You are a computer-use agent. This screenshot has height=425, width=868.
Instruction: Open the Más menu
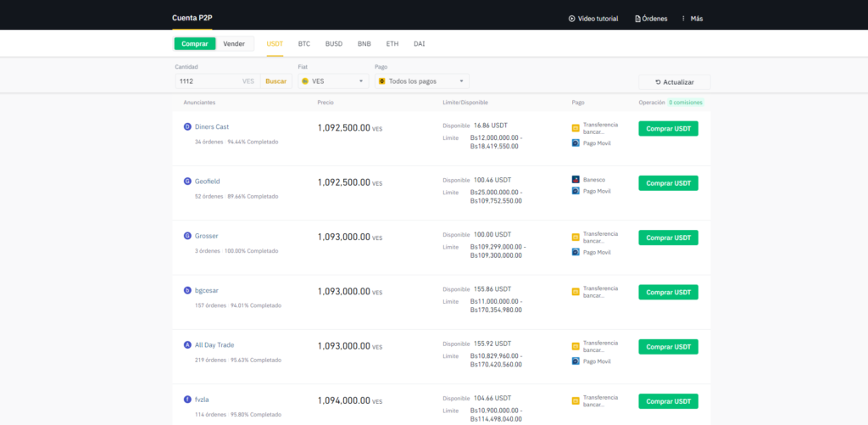click(x=693, y=19)
